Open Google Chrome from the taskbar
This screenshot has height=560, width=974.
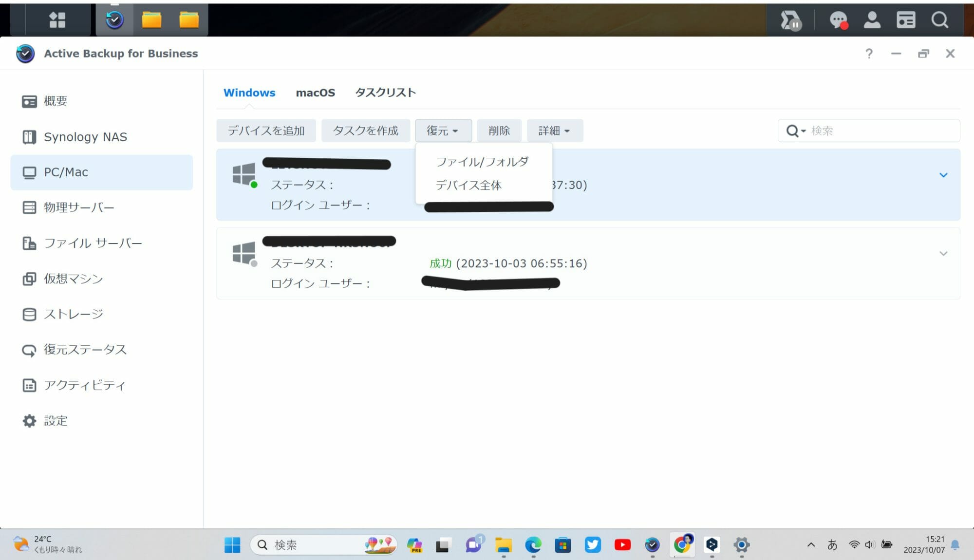click(x=682, y=545)
